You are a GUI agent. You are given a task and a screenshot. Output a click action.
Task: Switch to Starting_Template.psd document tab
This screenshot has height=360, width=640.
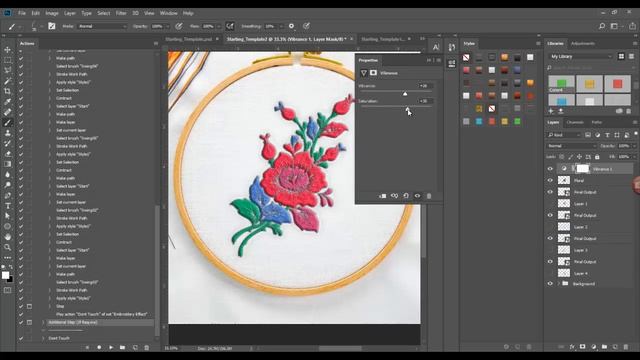(189, 39)
